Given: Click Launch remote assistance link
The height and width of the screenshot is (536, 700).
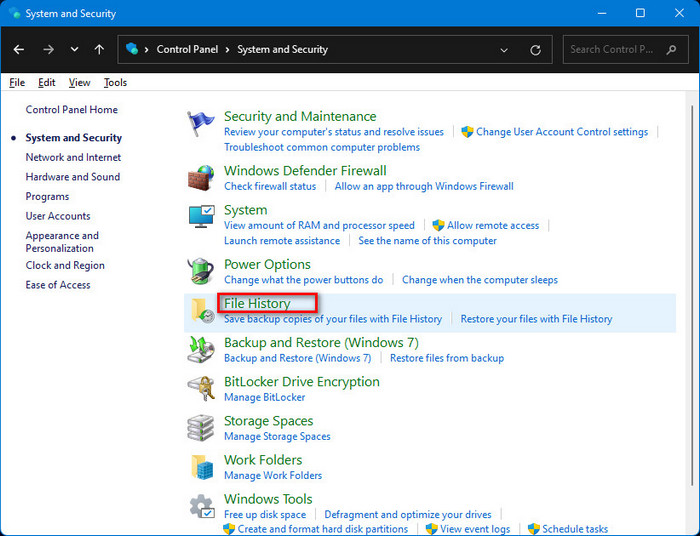Looking at the screenshot, I should click(x=282, y=241).
